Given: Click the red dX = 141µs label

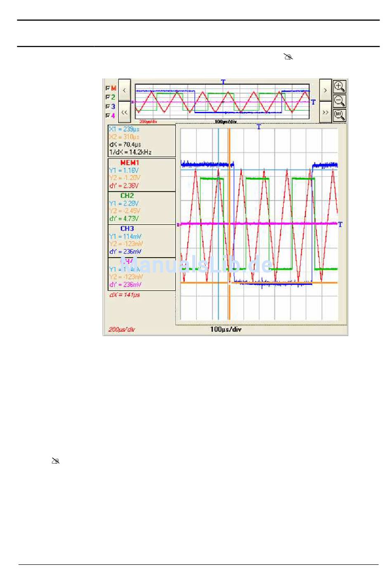Looking at the screenshot, I should pyautogui.click(x=124, y=295).
